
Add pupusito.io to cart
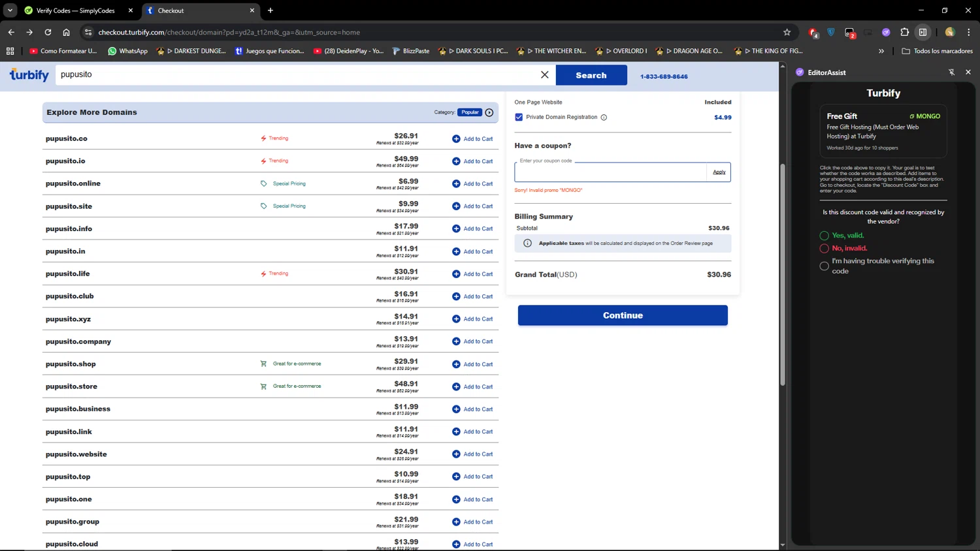[x=472, y=161]
